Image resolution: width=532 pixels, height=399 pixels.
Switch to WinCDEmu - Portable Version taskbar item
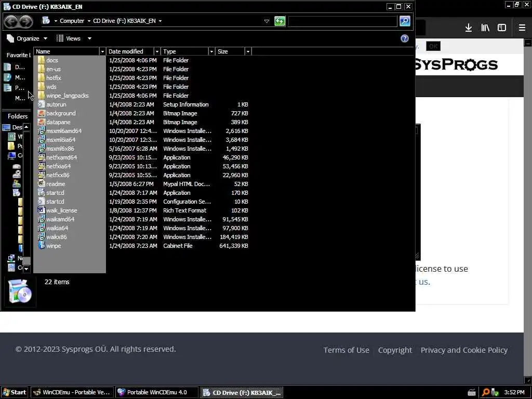point(72,392)
